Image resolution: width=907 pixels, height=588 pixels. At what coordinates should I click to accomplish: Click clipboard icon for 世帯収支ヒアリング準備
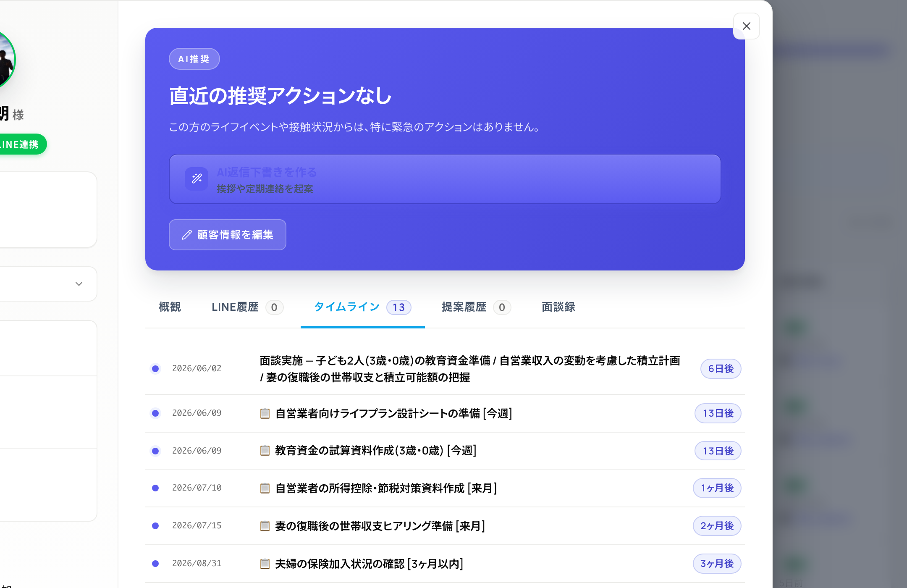[265, 526]
